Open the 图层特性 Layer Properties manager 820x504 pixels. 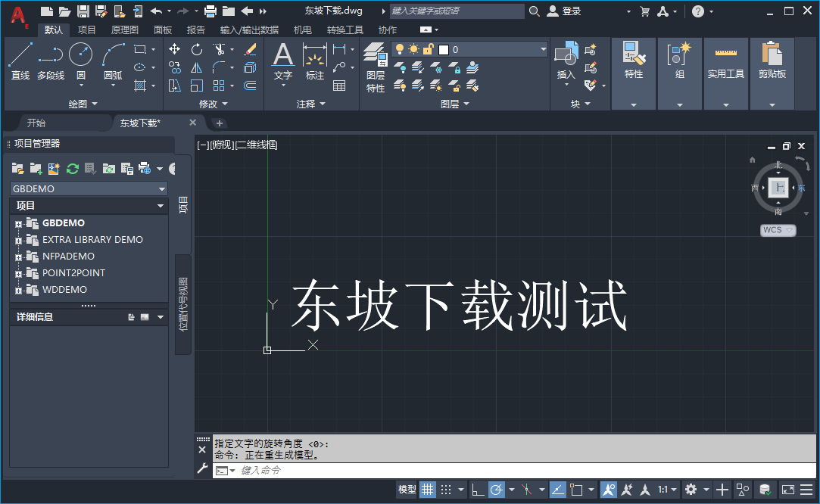(x=374, y=57)
